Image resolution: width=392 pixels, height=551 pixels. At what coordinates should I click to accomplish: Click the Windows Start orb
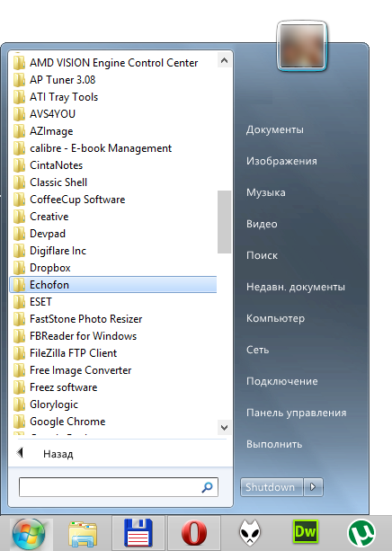[x=29, y=534]
